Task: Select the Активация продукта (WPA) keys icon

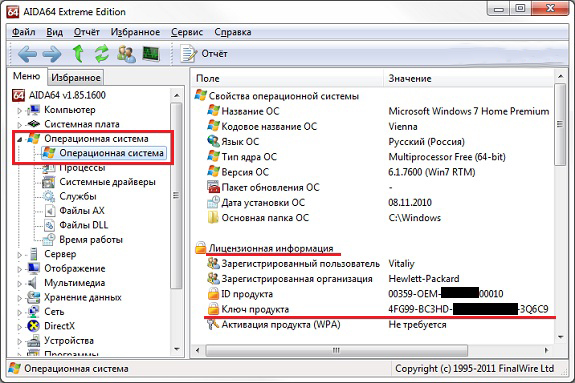Action: coord(213,324)
